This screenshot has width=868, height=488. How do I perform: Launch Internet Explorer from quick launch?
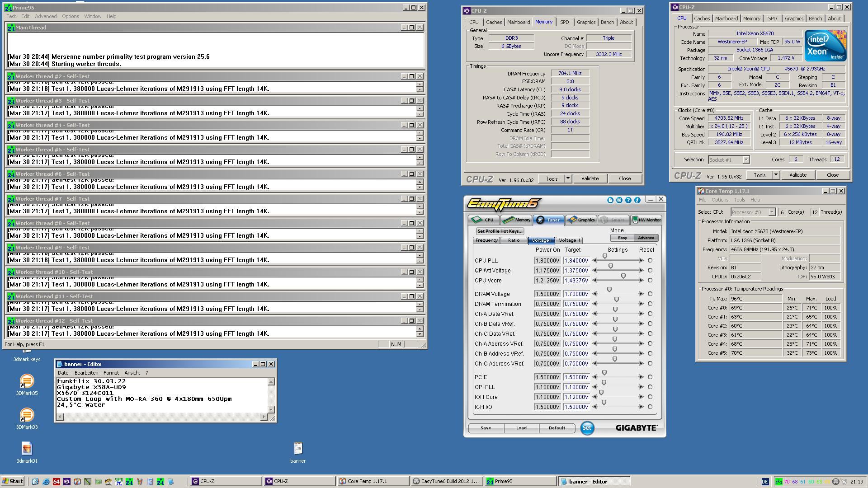[46, 482]
